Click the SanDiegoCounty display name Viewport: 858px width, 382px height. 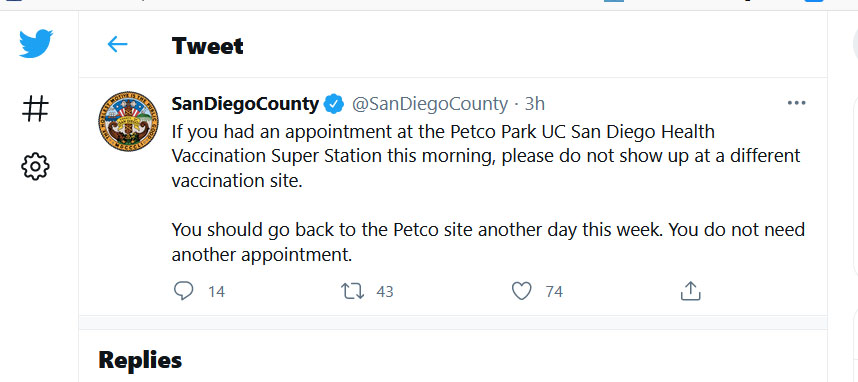(x=245, y=103)
